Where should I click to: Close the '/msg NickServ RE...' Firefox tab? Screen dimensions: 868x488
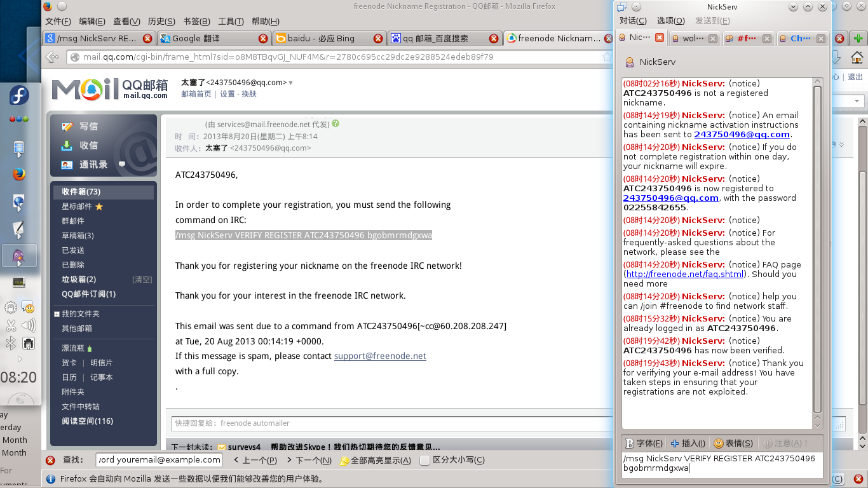point(148,39)
